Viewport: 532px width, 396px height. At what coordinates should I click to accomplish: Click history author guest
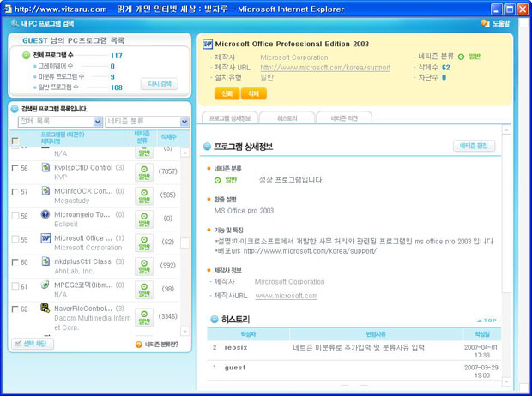pyautogui.click(x=235, y=368)
